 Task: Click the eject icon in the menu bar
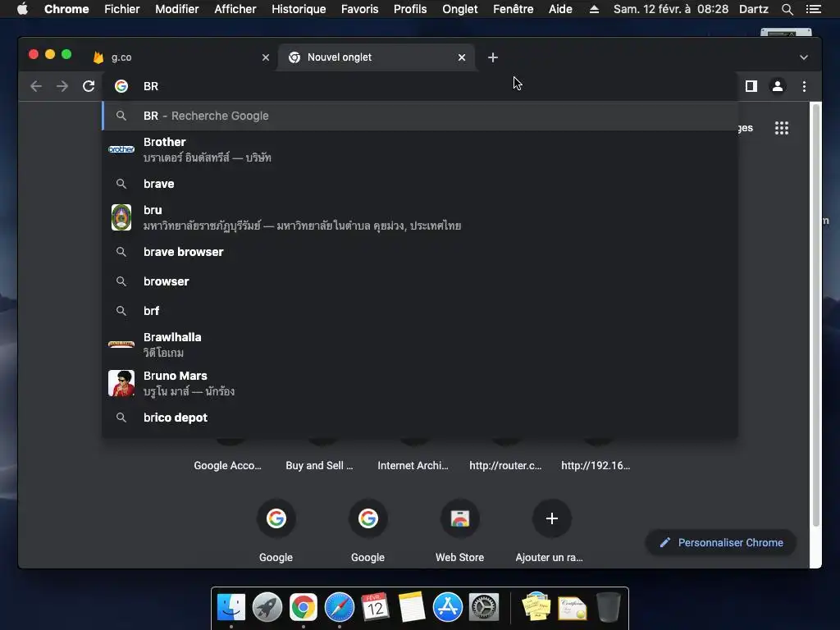[x=594, y=9]
